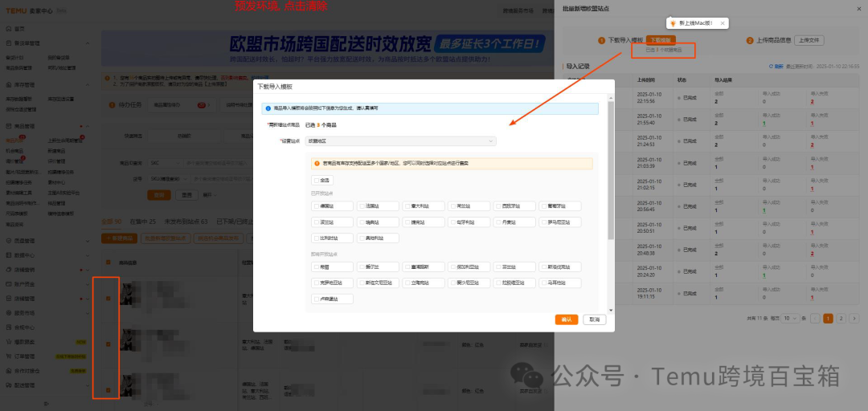The width and height of the screenshot is (868, 411).
Task: Open 订单管理 section icon in sidebar
Action: coord(9,356)
